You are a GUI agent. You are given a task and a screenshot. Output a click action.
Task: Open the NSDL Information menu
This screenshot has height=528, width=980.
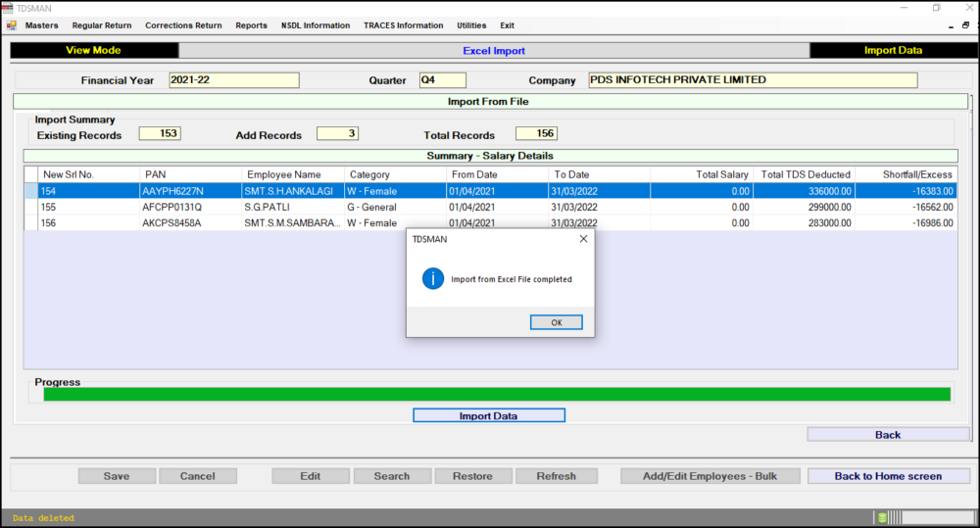click(x=316, y=25)
